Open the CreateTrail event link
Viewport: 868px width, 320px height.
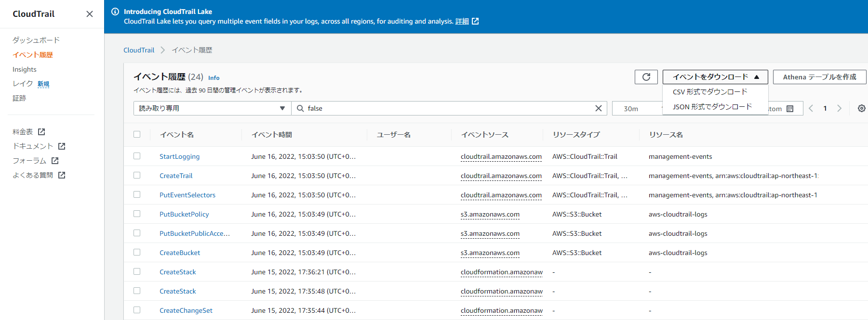176,176
